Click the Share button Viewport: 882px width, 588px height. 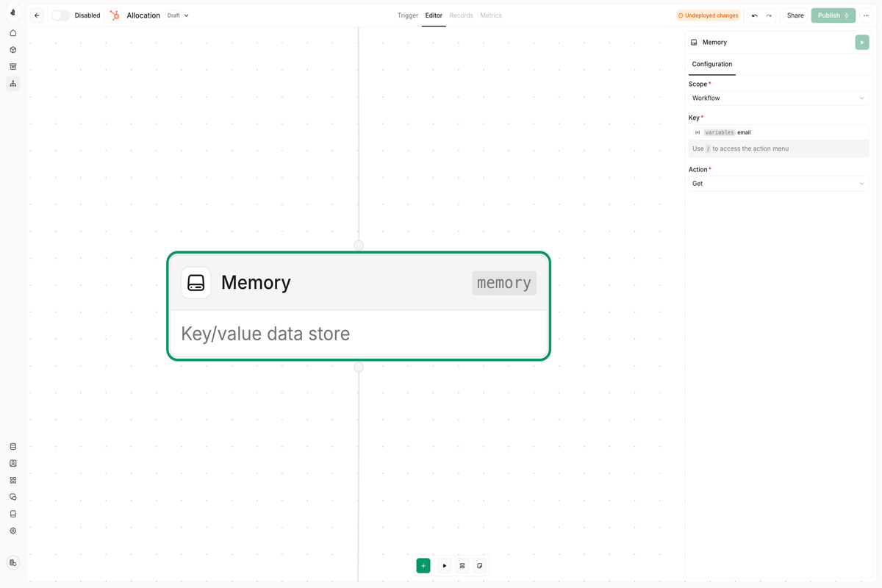[x=795, y=15]
